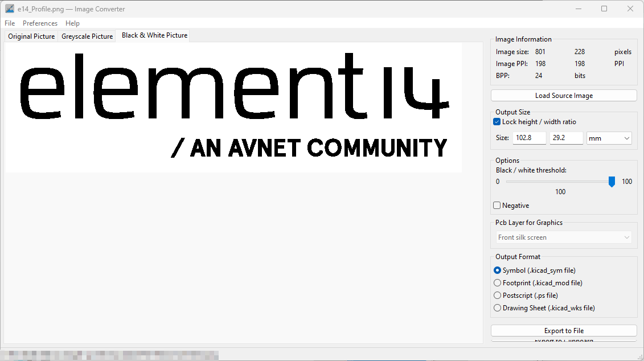Open the Front silk screen layer dropdown

564,237
